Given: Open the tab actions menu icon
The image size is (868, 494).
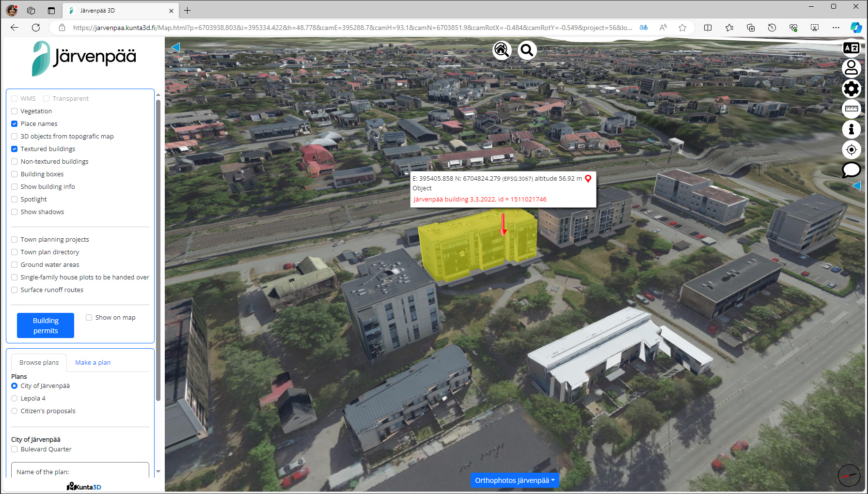Looking at the screenshot, I should [51, 10].
